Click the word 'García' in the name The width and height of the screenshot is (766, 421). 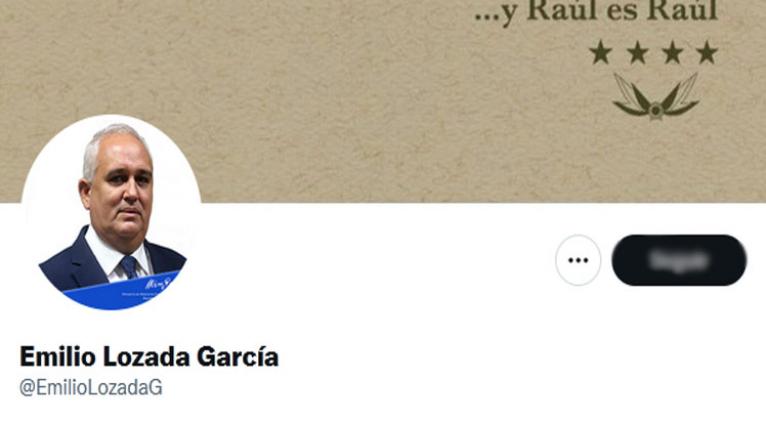click(238, 357)
